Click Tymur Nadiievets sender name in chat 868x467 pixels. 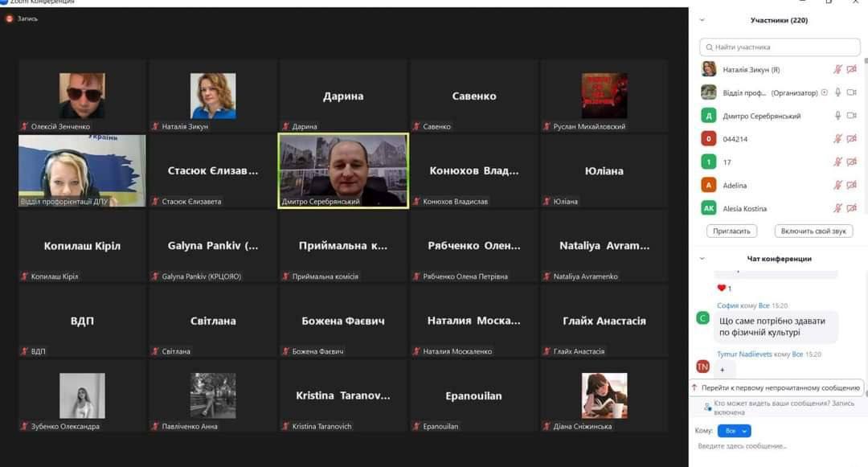[744, 354]
